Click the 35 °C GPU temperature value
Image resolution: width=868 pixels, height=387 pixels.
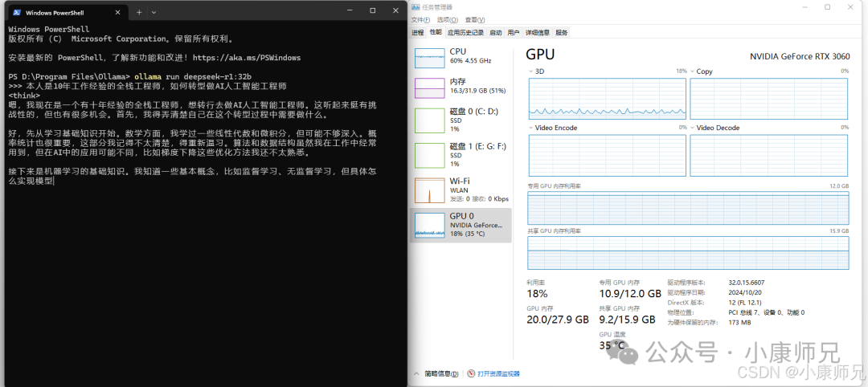point(612,346)
